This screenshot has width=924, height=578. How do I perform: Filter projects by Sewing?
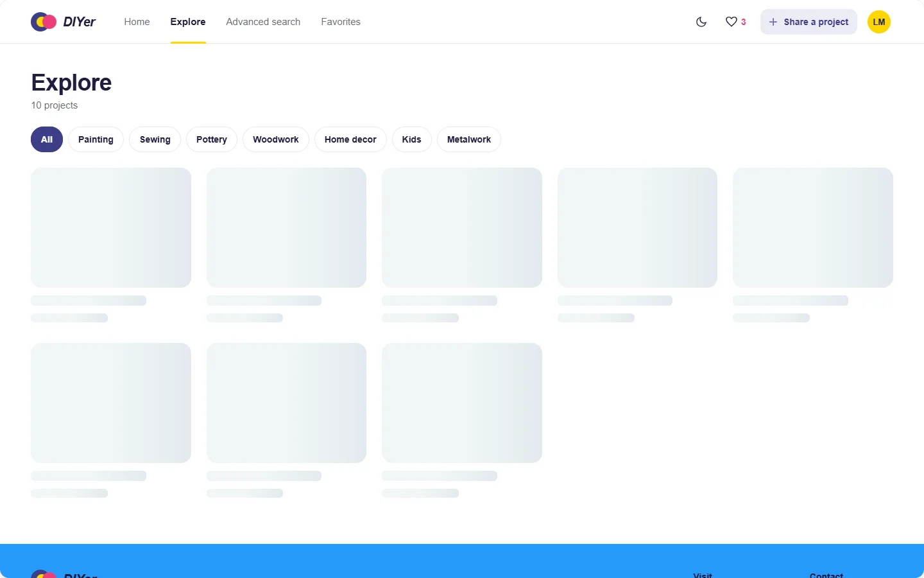(155, 139)
